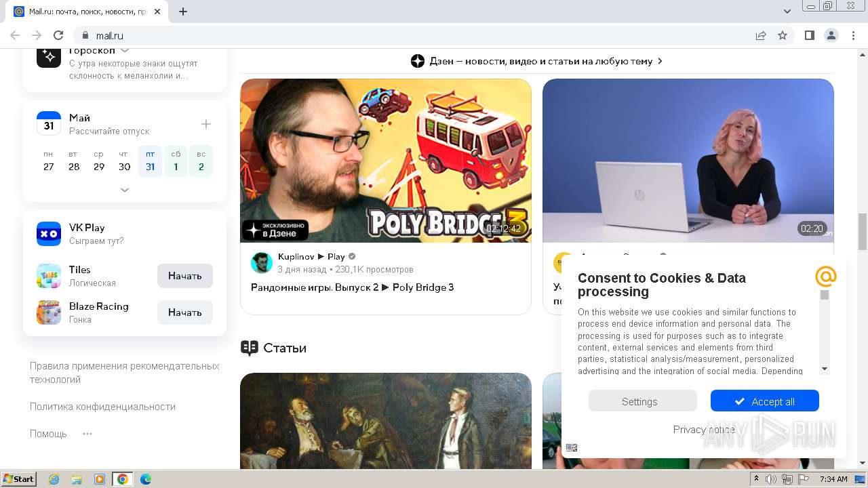Go forward to the next page
This screenshot has height=488, width=868.
click(37, 35)
